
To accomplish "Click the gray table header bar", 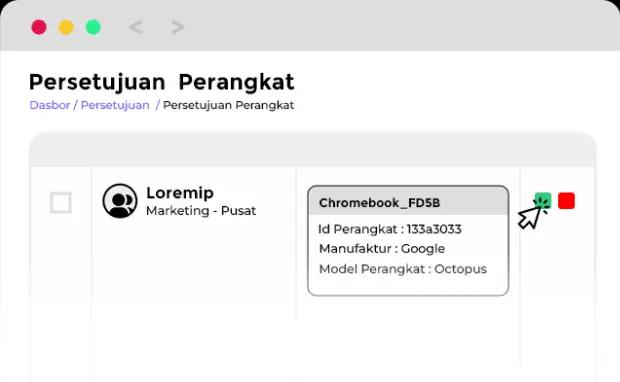I will click(x=312, y=150).
